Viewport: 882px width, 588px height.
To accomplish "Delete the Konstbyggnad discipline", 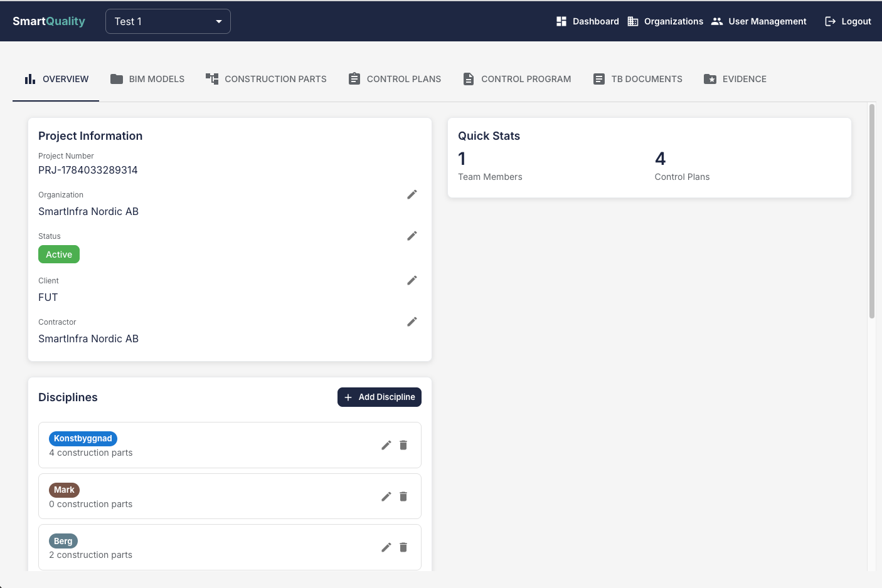I will click(403, 445).
